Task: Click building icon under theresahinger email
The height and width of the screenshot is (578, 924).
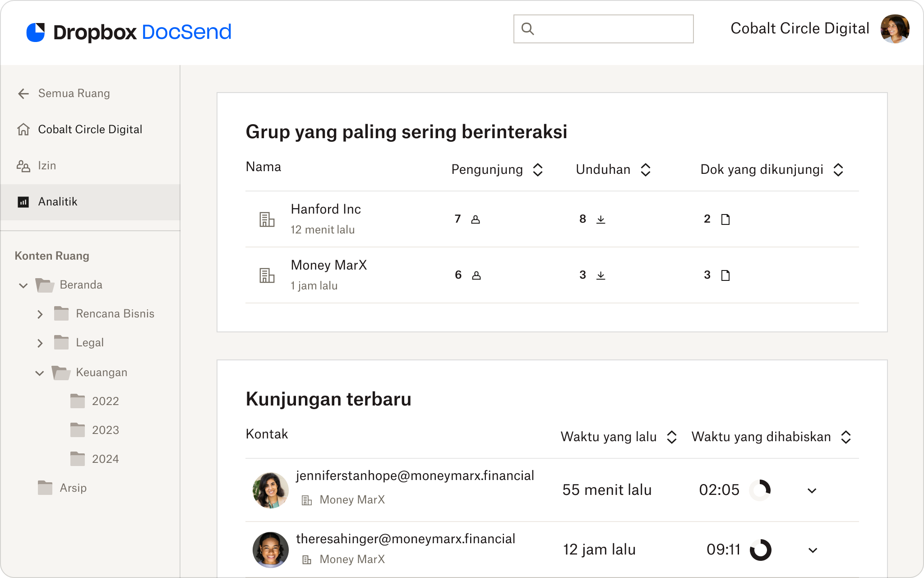Action: [x=307, y=560]
